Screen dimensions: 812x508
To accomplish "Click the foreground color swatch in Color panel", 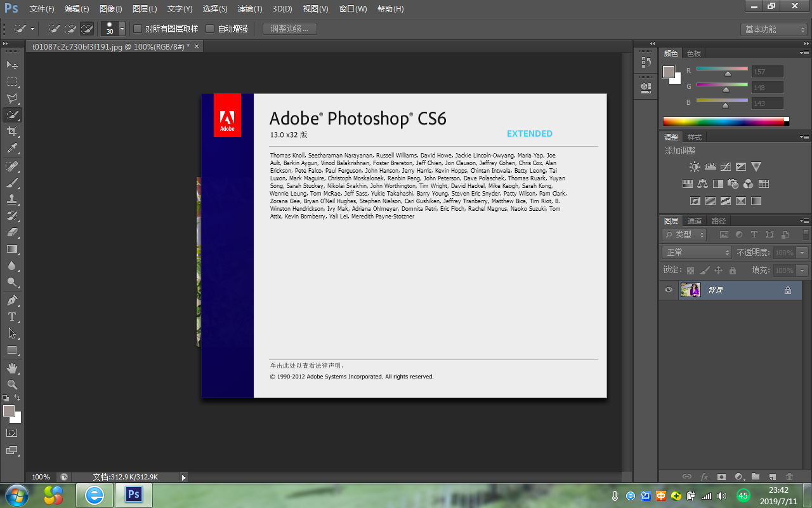I will click(668, 71).
